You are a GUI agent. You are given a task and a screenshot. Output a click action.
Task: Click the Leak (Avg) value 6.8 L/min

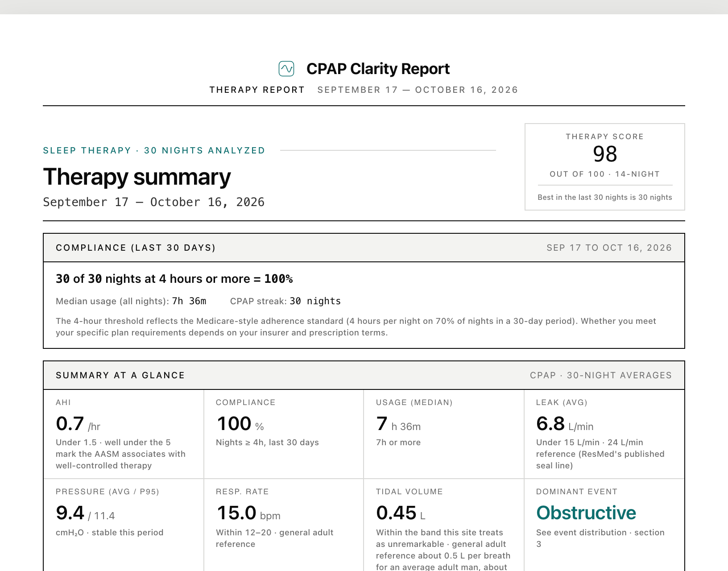[565, 424]
